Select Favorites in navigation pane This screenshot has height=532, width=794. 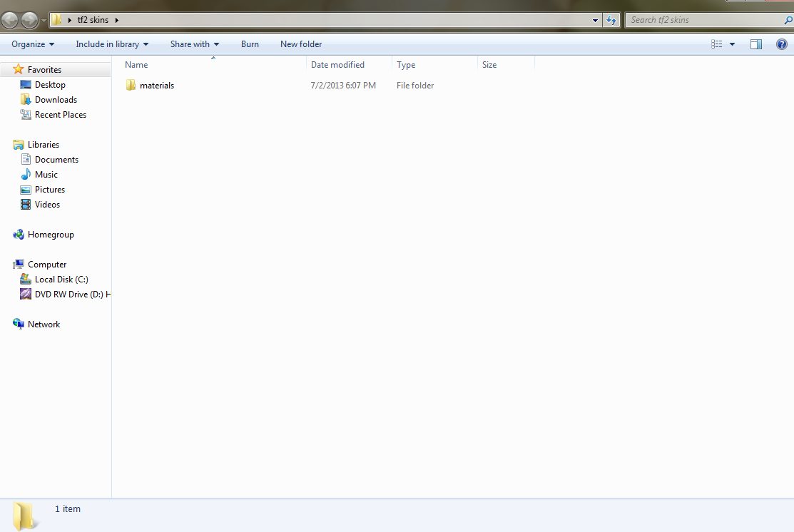pos(44,70)
